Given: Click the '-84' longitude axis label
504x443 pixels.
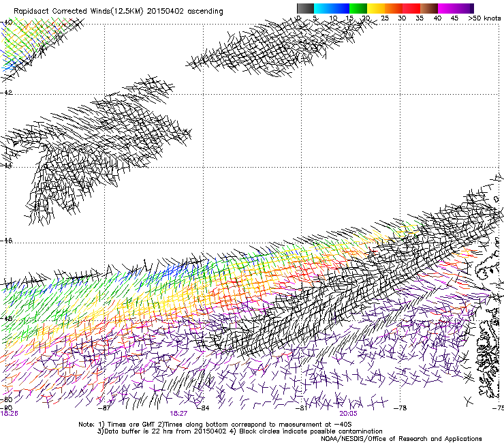Looking at the screenshot, I should click(x=203, y=408).
